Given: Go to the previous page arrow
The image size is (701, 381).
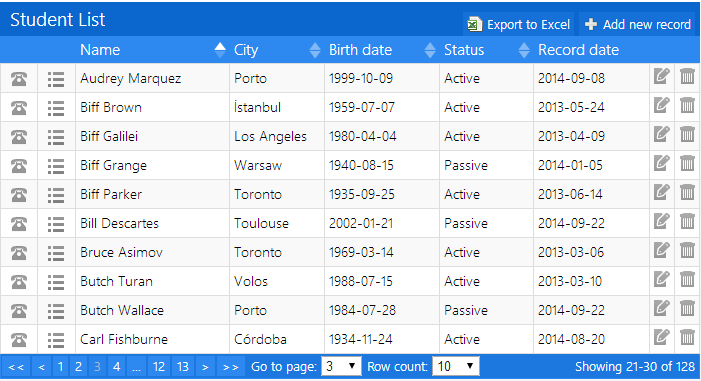Looking at the screenshot, I should (42, 367).
